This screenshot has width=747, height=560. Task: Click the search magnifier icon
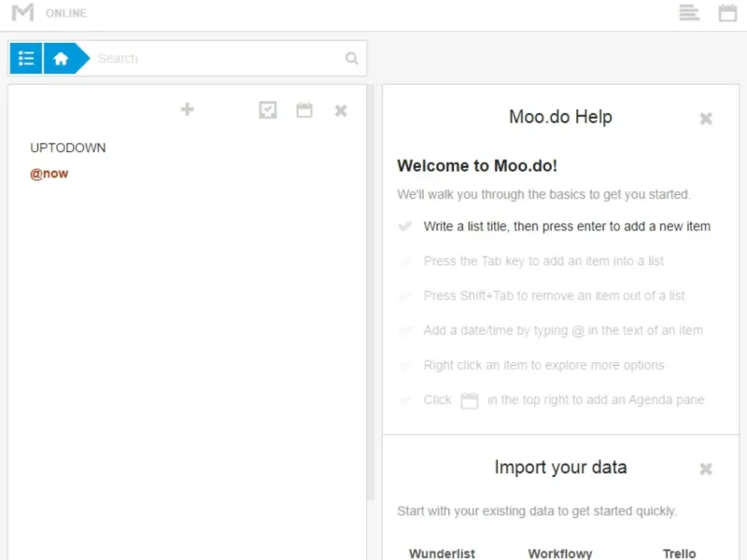click(x=352, y=58)
